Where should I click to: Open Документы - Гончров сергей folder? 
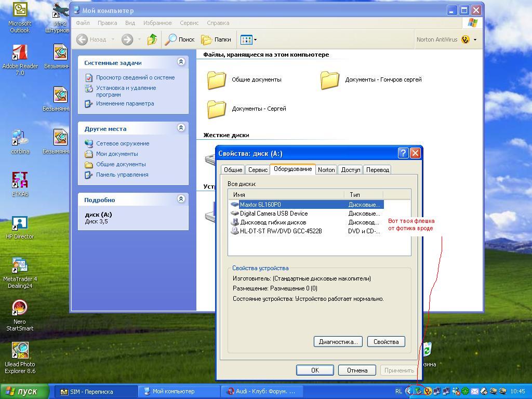tap(330, 80)
